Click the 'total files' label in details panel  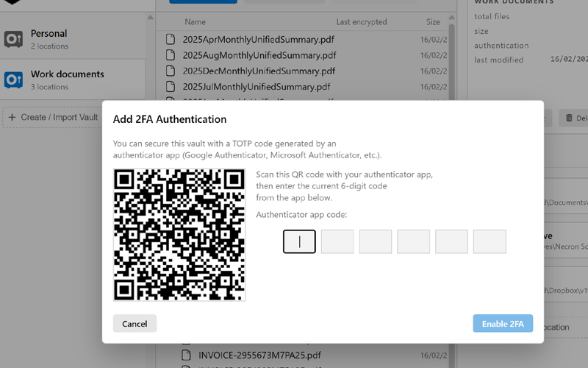click(492, 16)
